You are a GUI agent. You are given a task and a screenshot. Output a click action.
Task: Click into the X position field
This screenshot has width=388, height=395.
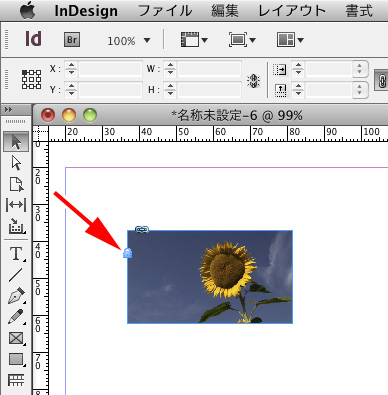(110, 69)
